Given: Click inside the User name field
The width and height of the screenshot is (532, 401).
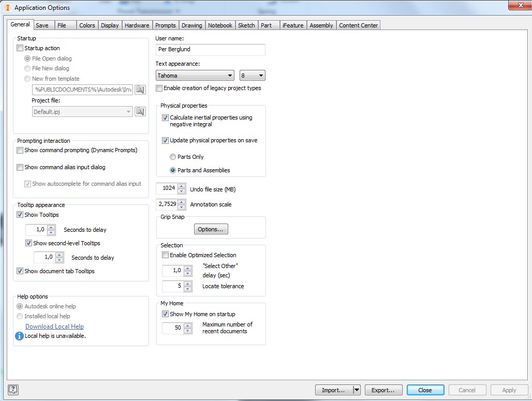Looking at the screenshot, I should pos(210,50).
